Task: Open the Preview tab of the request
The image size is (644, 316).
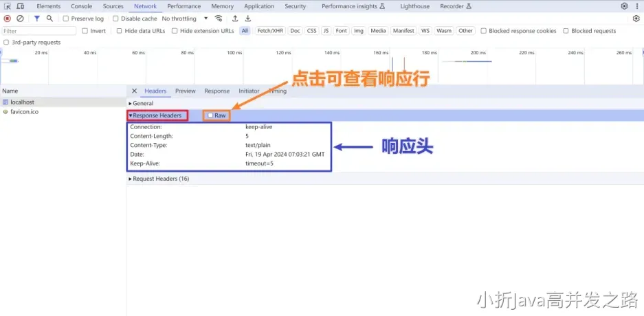Action: [x=185, y=91]
